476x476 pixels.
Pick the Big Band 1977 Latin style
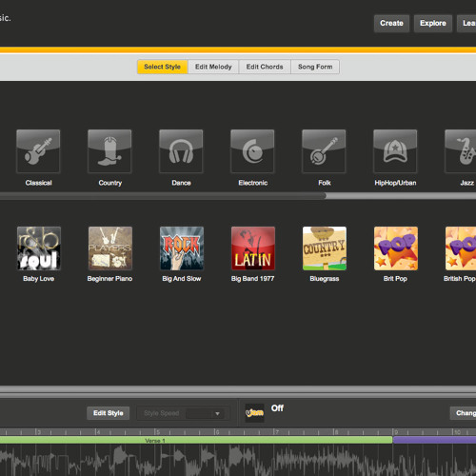tap(253, 248)
